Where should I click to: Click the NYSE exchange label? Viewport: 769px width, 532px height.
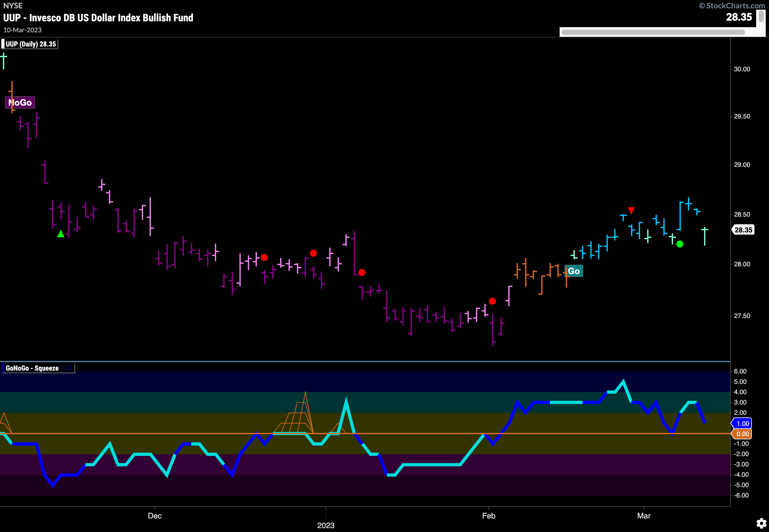[x=13, y=6]
